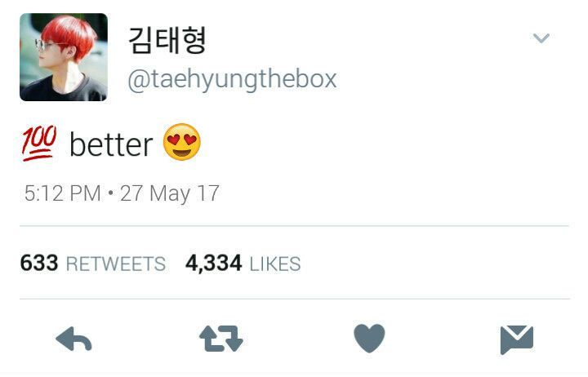Image resolution: width=588 pixels, height=377 pixels.
Task: Click the divider line below the likes stats
Action: coord(294,299)
